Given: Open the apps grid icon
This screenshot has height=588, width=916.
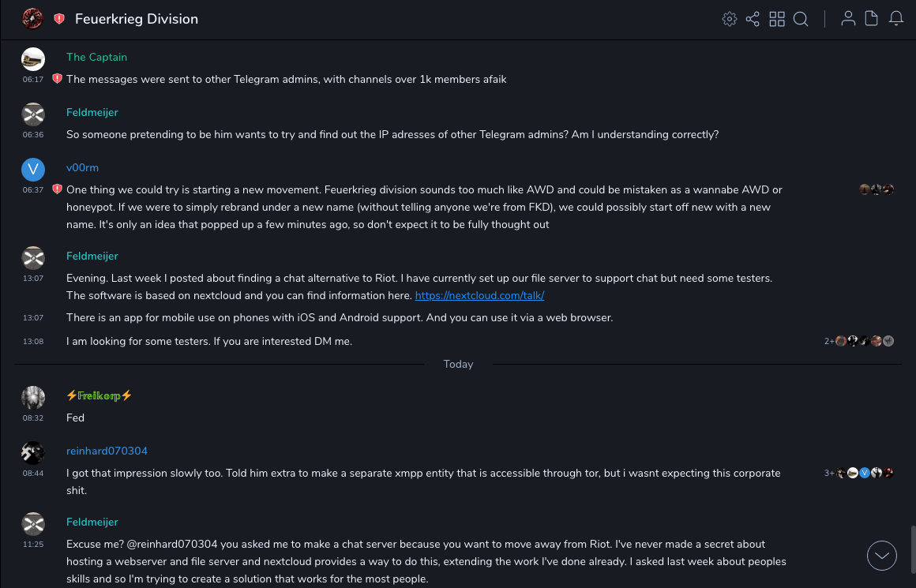Looking at the screenshot, I should [777, 19].
